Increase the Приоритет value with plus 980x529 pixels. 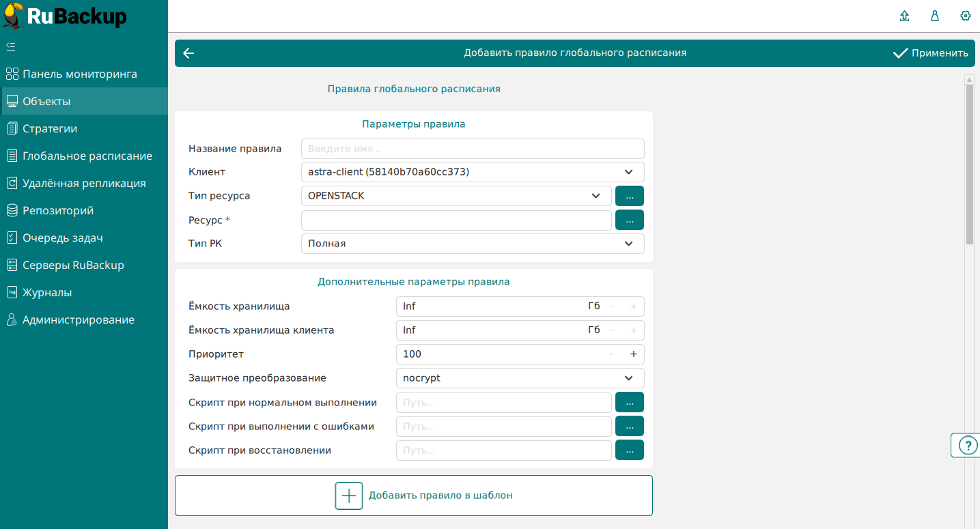[x=633, y=354]
